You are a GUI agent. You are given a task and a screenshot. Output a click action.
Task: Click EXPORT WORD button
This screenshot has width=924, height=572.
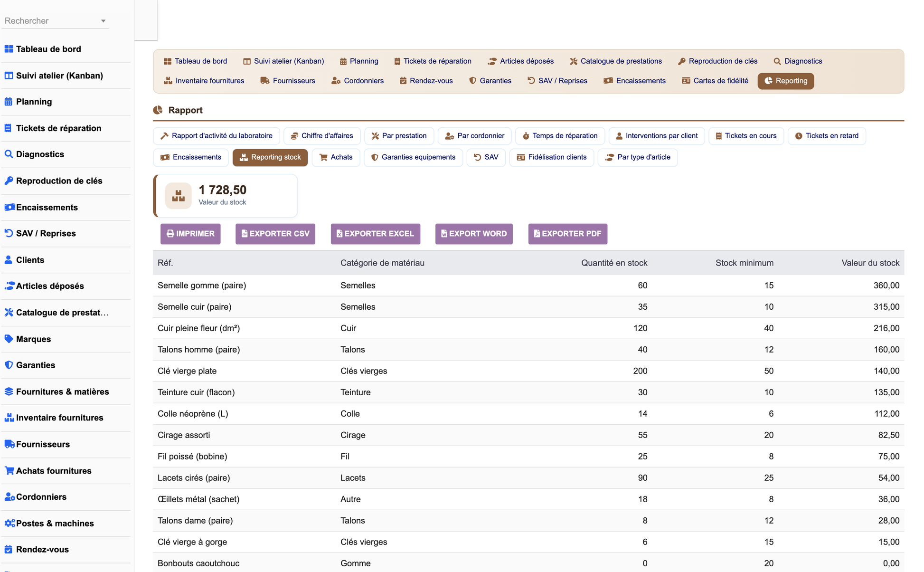click(474, 234)
